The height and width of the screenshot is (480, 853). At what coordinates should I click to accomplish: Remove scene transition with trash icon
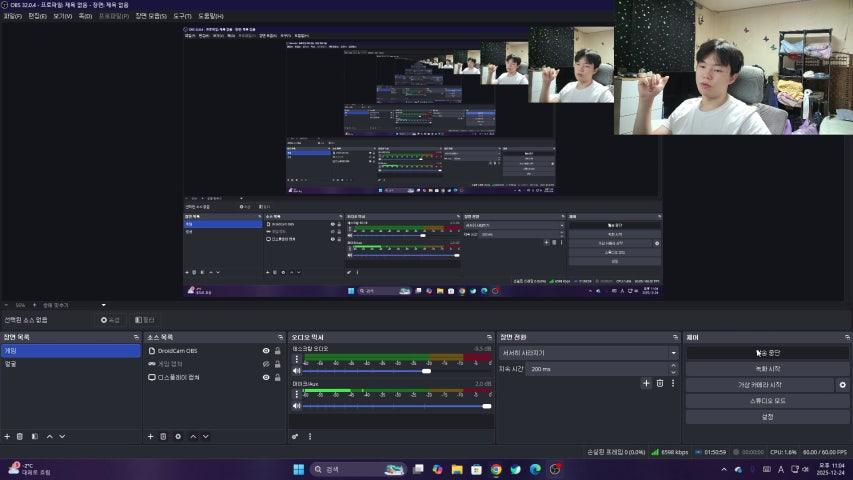pos(659,383)
